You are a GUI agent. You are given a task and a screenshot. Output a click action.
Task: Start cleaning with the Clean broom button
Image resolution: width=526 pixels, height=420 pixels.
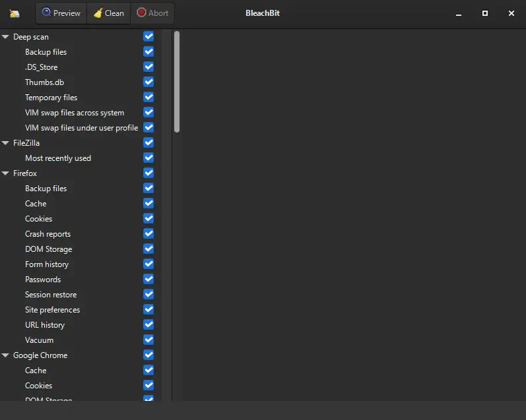coord(109,13)
